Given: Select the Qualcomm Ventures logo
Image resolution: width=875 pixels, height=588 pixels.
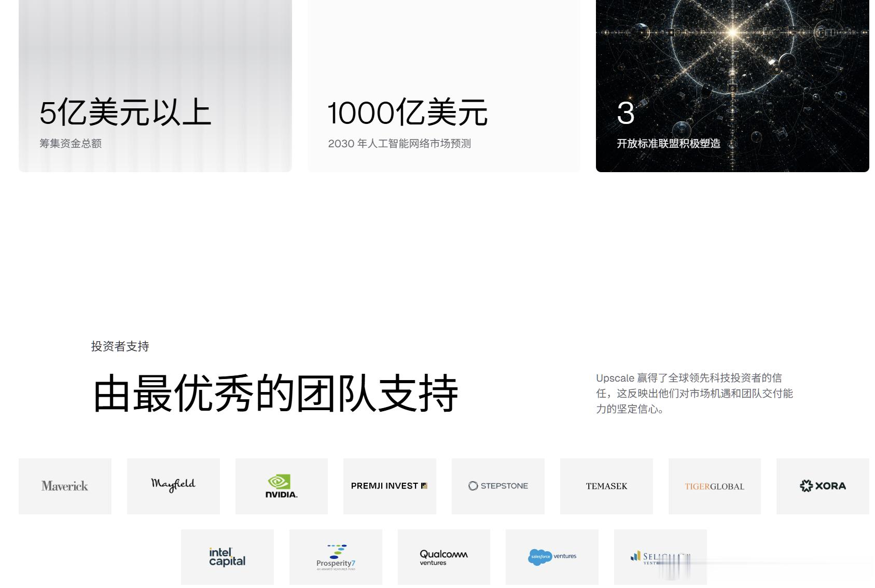Looking at the screenshot, I should point(444,557).
